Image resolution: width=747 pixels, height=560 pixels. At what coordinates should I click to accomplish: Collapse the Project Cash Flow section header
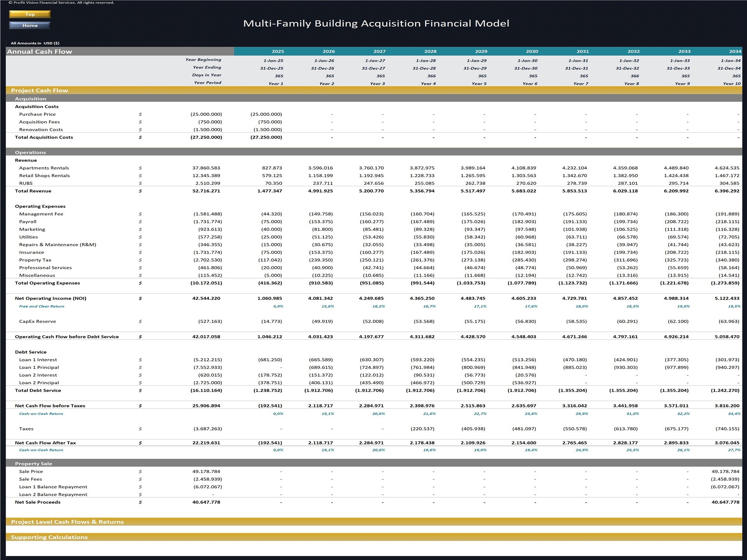pyautogui.click(x=374, y=90)
